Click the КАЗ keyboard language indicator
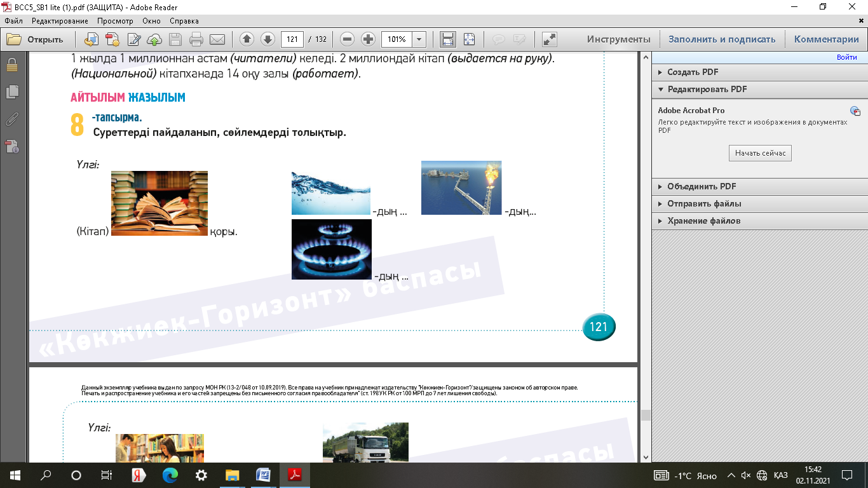 coord(781,475)
